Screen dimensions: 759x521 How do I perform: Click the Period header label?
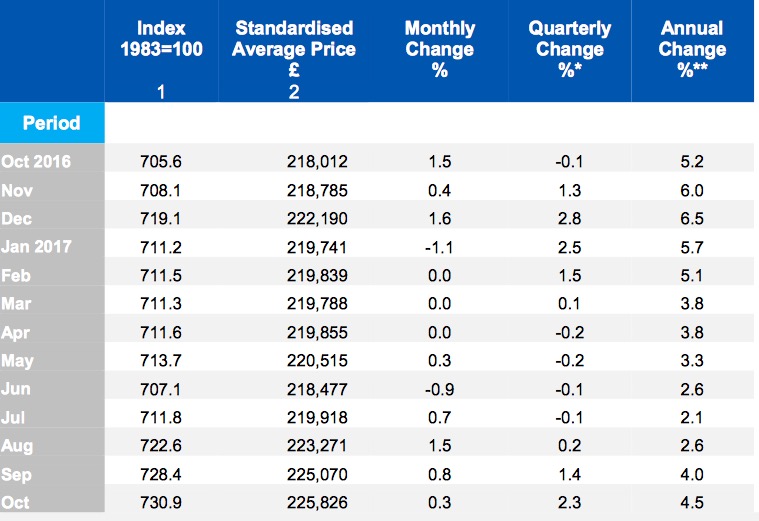[52, 124]
